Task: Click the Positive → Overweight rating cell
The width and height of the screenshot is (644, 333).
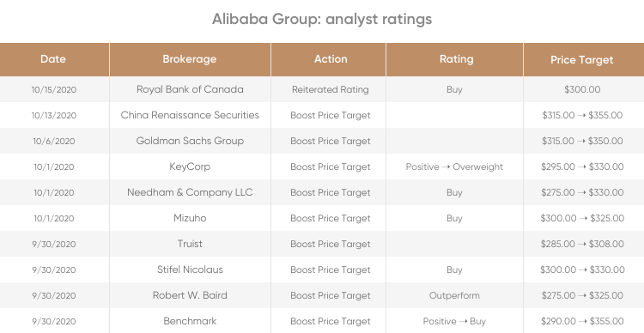Action: click(x=454, y=166)
